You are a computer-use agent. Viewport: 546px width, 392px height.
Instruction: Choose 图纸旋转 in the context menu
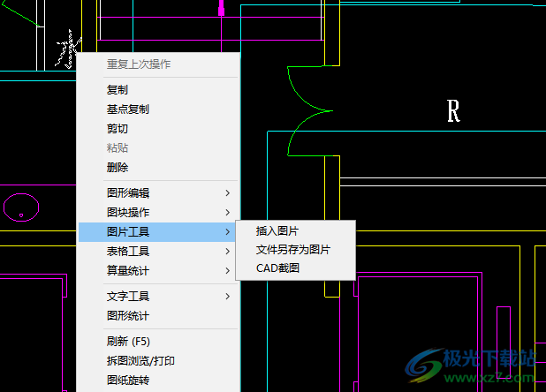pyautogui.click(x=158, y=381)
